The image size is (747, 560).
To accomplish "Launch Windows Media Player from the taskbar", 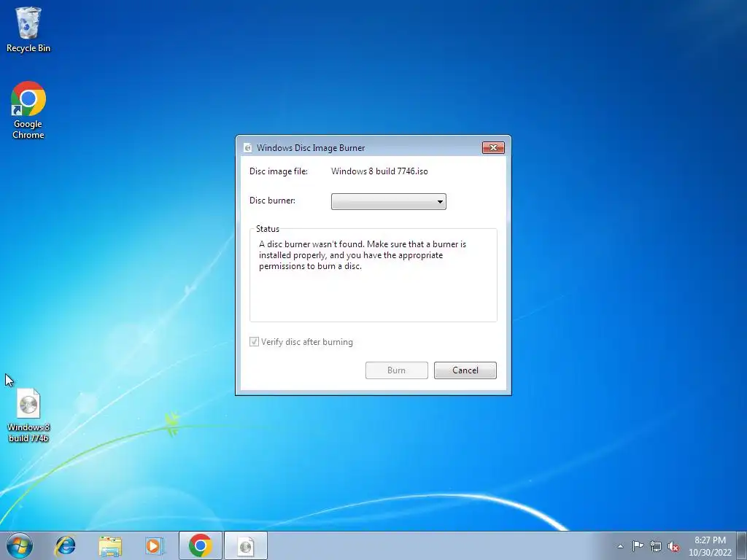I will tap(154, 545).
